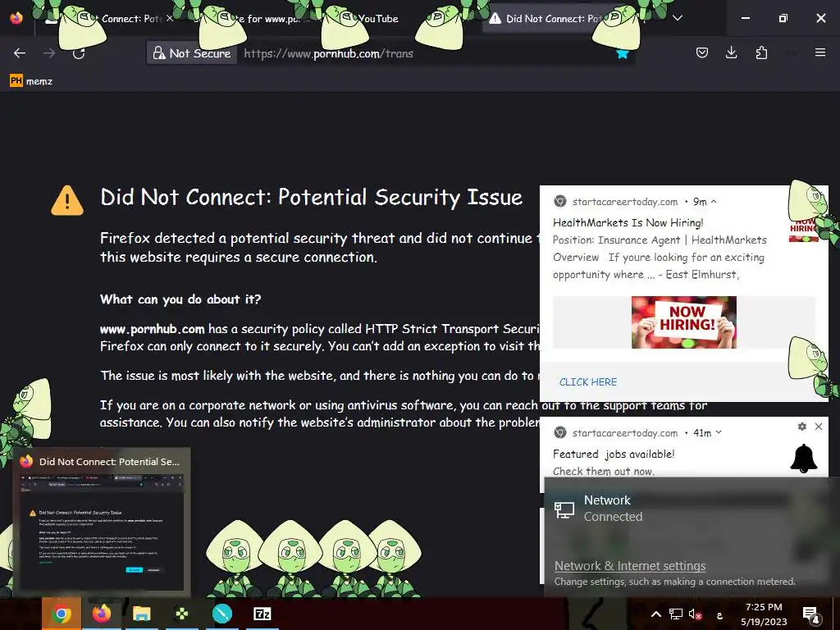
Task: Open the clock showing 7:25 PM
Action: click(764, 614)
